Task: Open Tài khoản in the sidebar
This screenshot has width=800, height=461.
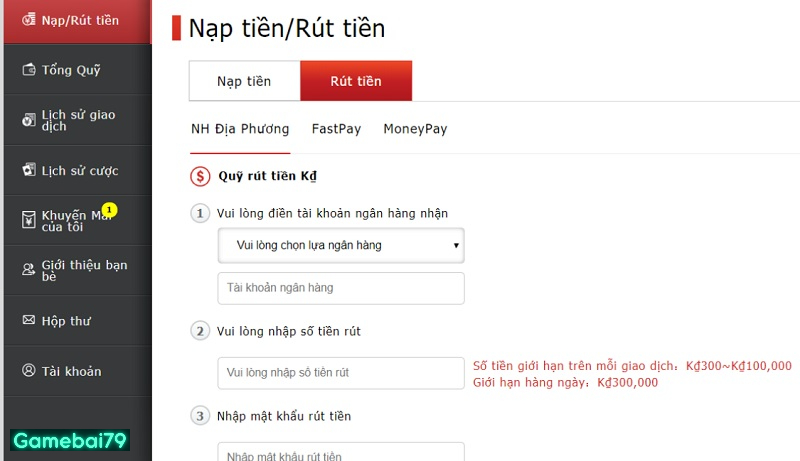Action: tap(78, 371)
